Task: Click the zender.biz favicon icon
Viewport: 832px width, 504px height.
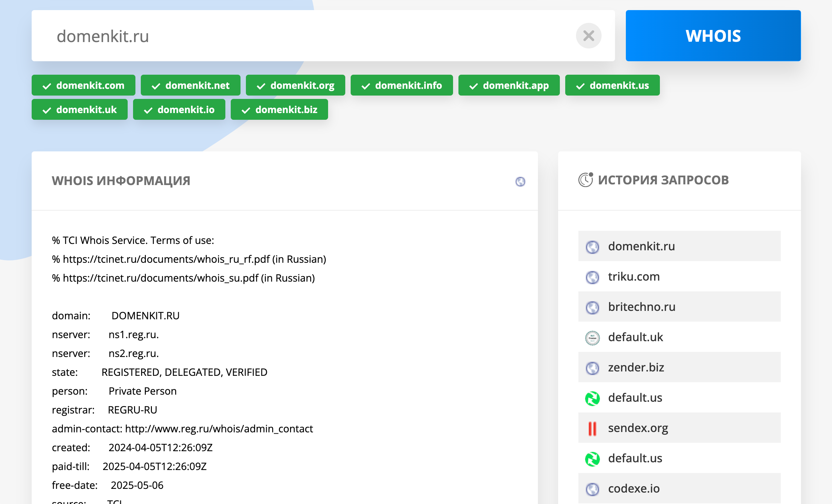Action: tap(592, 368)
